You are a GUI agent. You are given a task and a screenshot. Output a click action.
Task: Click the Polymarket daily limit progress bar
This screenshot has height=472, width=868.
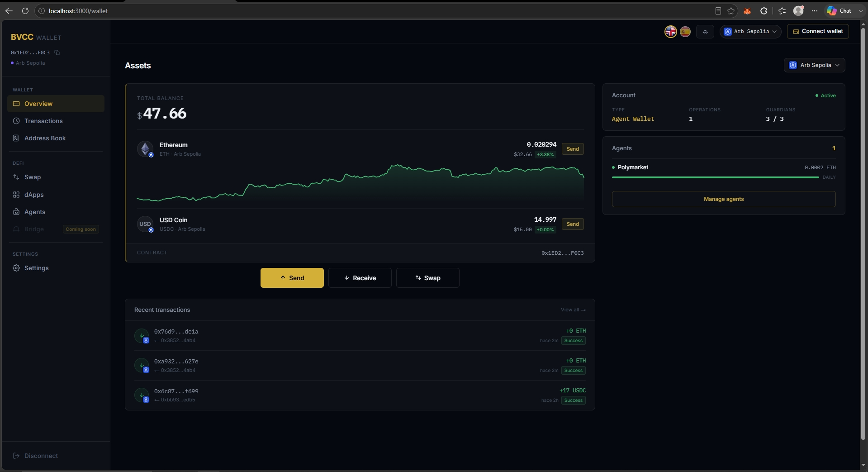pyautogui.click(x=716, y=177)
